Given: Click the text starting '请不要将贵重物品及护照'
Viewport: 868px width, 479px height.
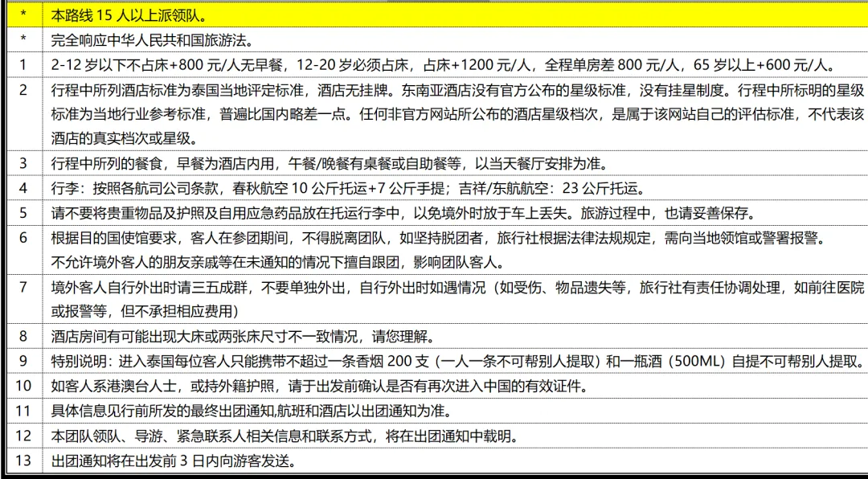Looking at the screenshot, I should click(403, 213).
